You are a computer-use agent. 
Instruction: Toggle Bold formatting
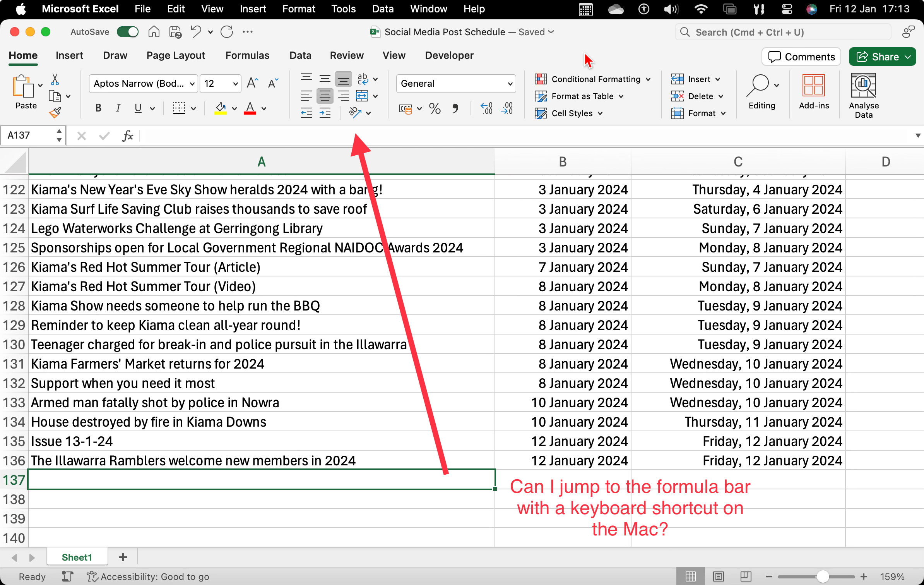pyautogui.click(x=98, y=108)
